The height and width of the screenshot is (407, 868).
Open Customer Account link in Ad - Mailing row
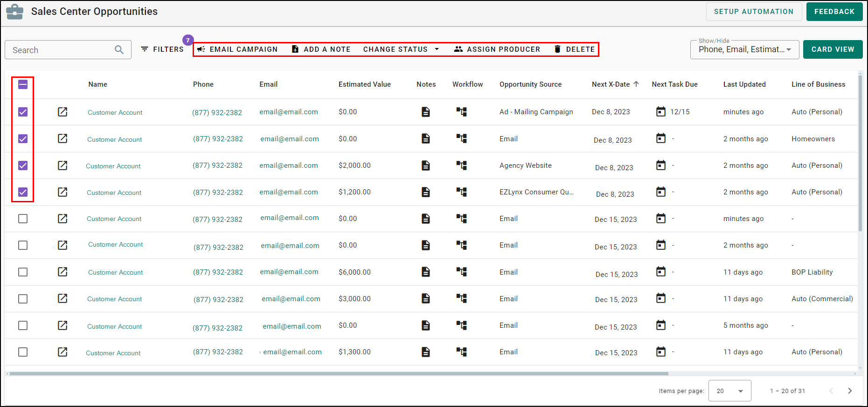pyautogui.click(x=115, y=112)
